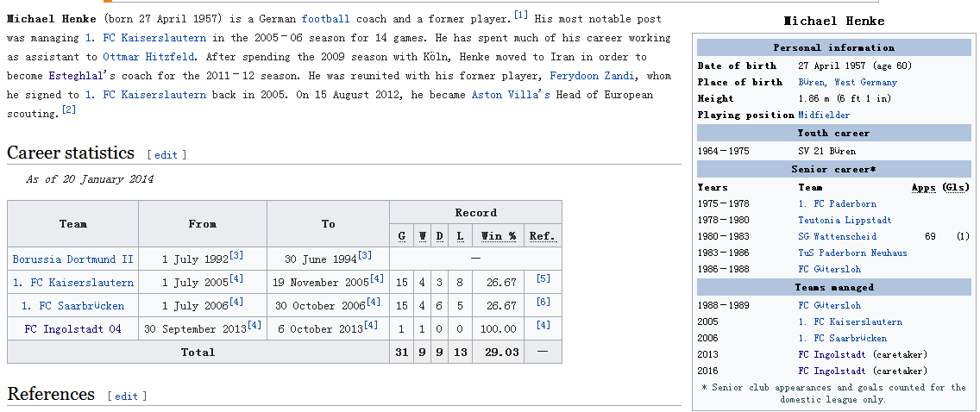Open SG Wattenscheid team link
980x412 pixels.
coord(837,237)
